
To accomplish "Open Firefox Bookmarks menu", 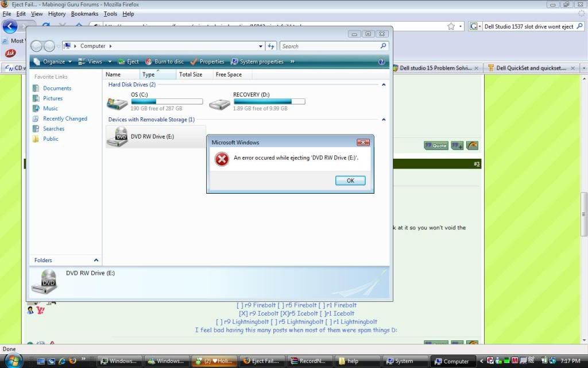I will point(85,14).
